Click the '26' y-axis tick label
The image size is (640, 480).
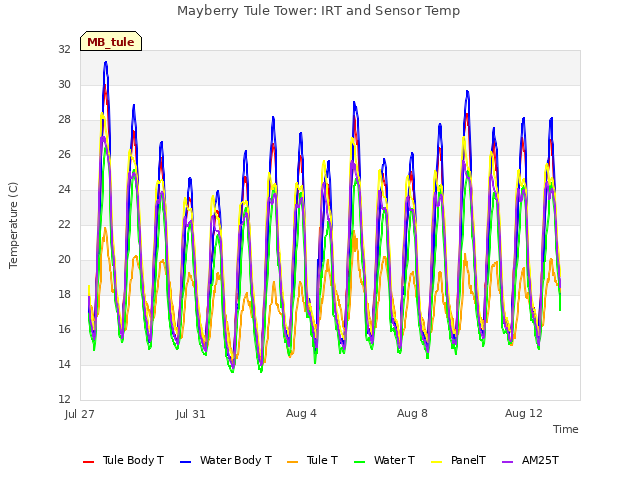pos(64,154)
